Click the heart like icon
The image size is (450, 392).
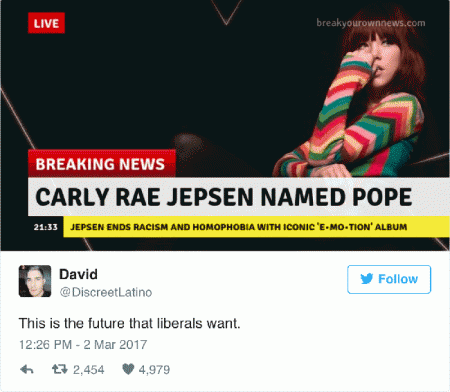(128, 369)
